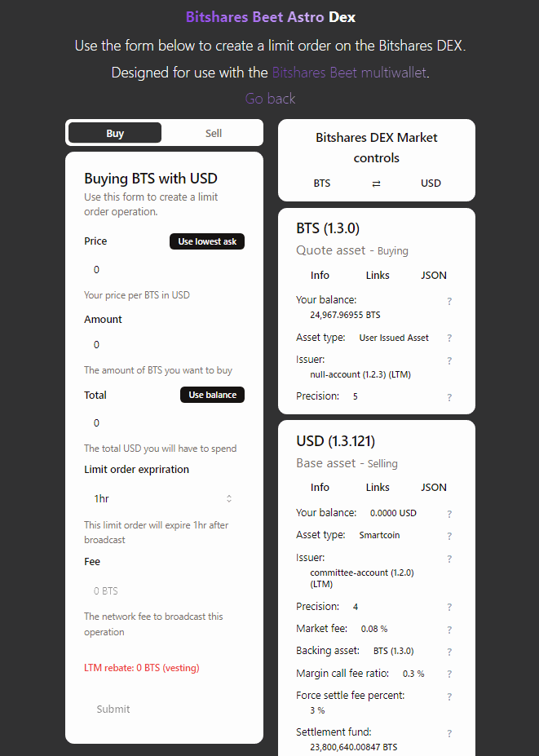The width and height of the screenshot is (539, 756).
Task: Click the Use balance button
Action: point(213,395)
